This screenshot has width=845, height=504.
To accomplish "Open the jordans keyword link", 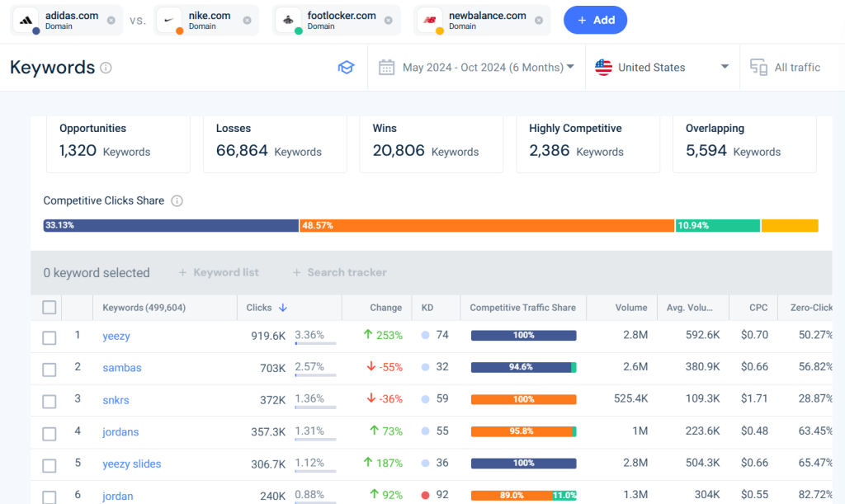I will pos(120,432).
